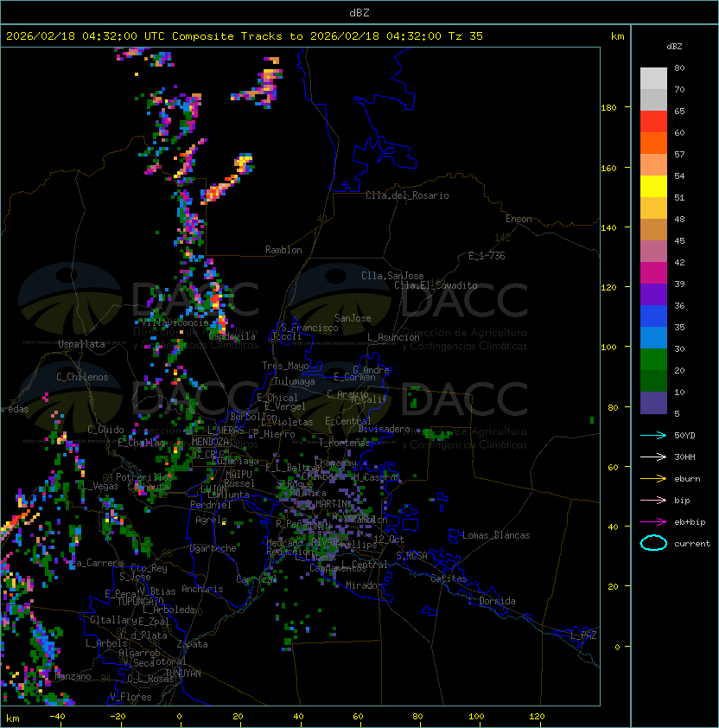Pick the red swatch below 65
Viewport: 719px width, 728px height.
[x=653, y=121]
